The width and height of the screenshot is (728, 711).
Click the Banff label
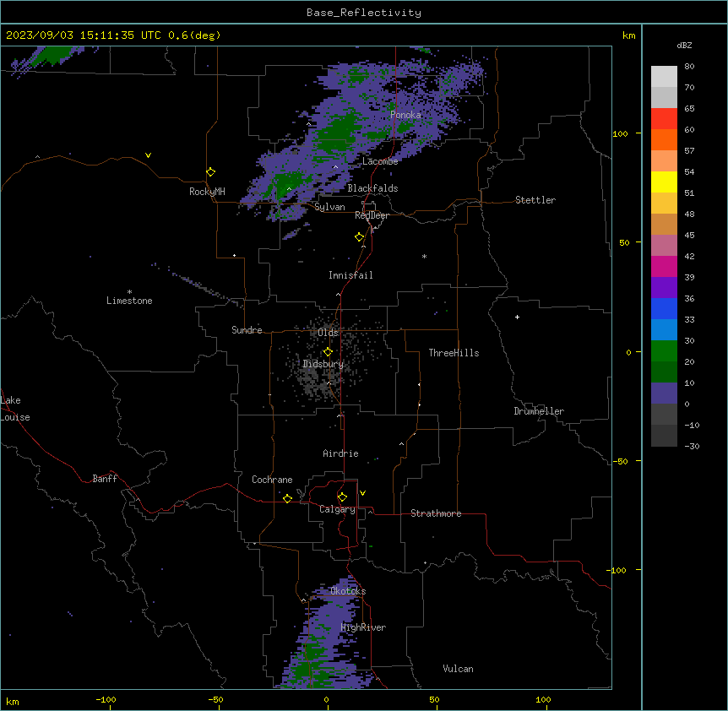105,479
